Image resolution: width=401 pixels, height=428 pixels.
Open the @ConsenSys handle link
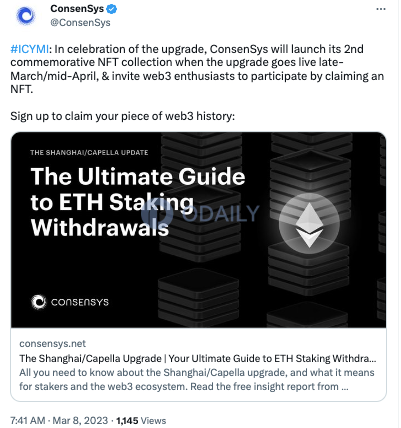[80, 23]
